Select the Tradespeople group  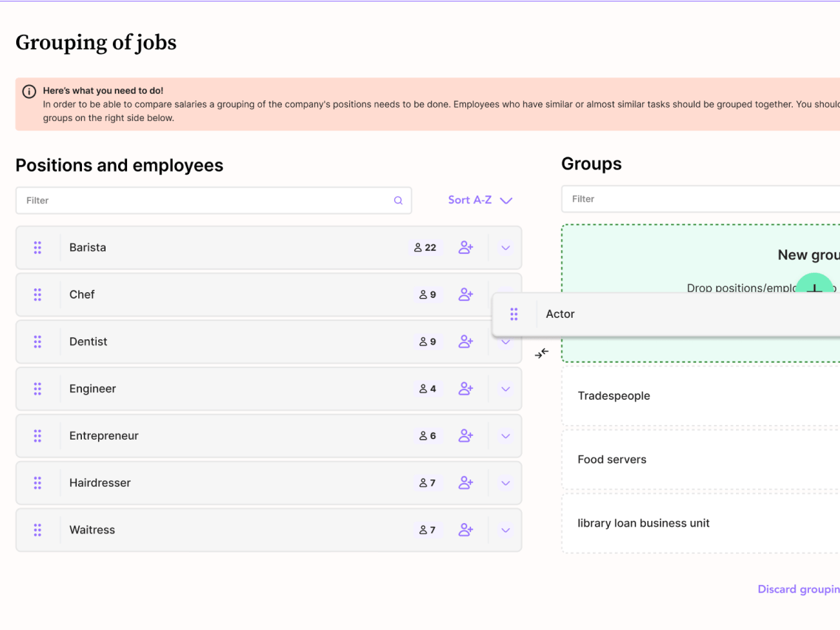click(700, 395)
